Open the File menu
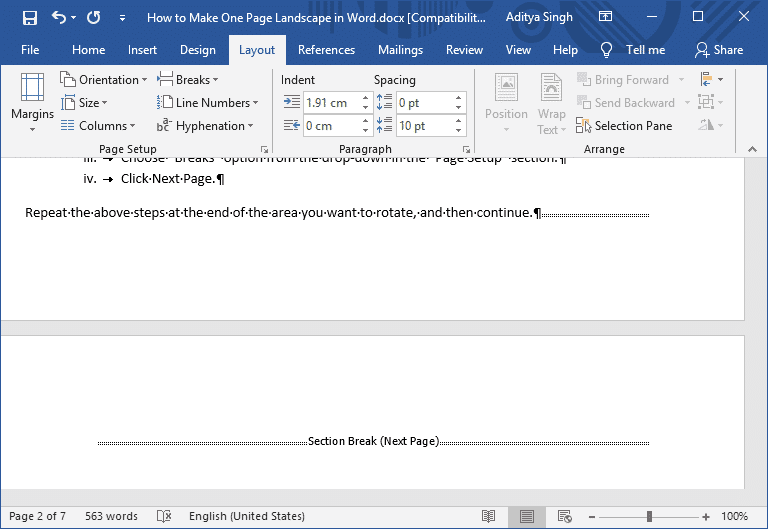The height and width of the screenshot is (529, 768). pyautogui.click(x=30, y=50)
